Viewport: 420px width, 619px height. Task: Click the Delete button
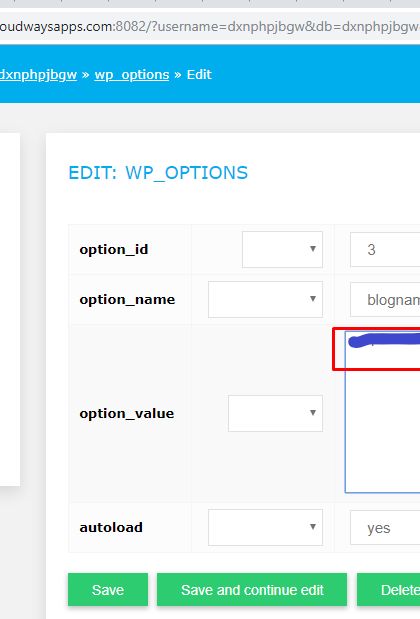(389, 590)
